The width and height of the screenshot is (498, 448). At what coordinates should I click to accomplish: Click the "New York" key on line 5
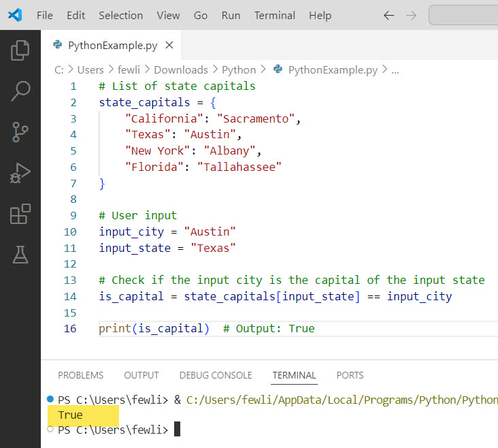[158, 150]
